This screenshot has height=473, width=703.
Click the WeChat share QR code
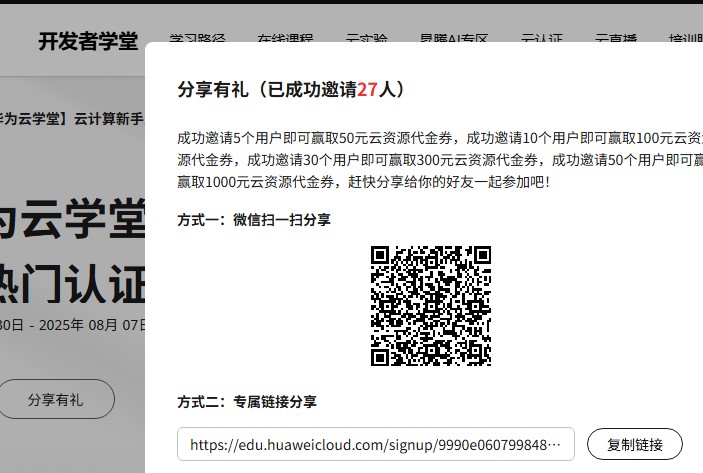pos(431,305)
